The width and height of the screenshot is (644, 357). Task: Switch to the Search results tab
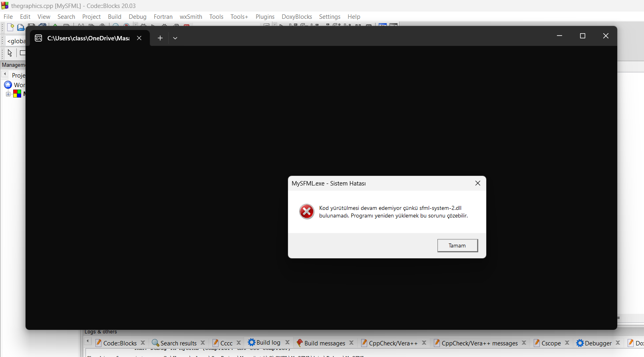pos(179,343)
